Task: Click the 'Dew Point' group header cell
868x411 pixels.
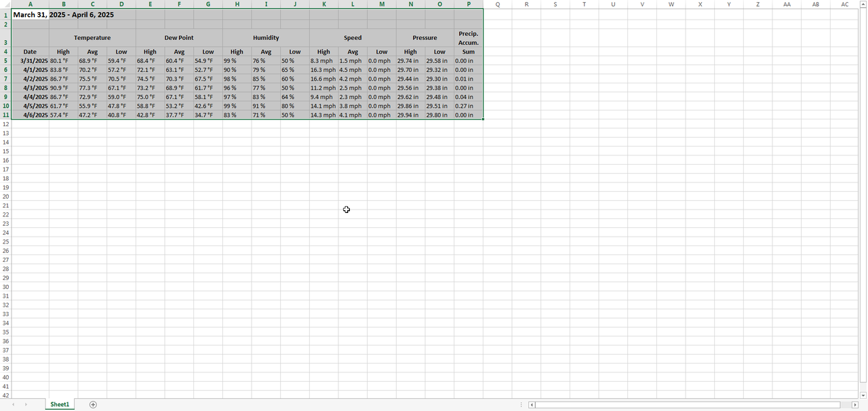Action: click(x=179, y=38)
